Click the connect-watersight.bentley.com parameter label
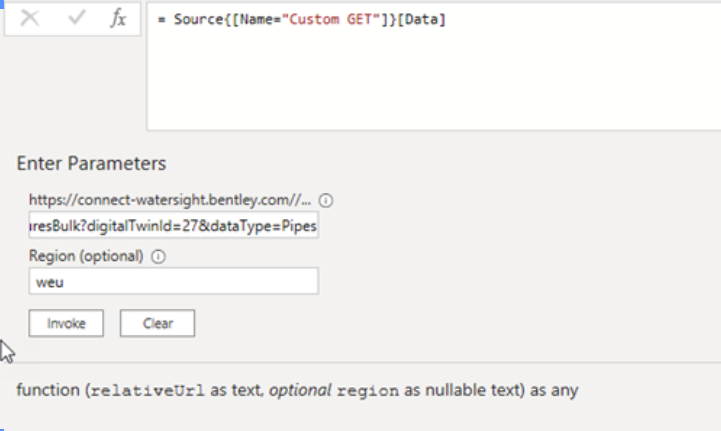 [x=170, y=199]
